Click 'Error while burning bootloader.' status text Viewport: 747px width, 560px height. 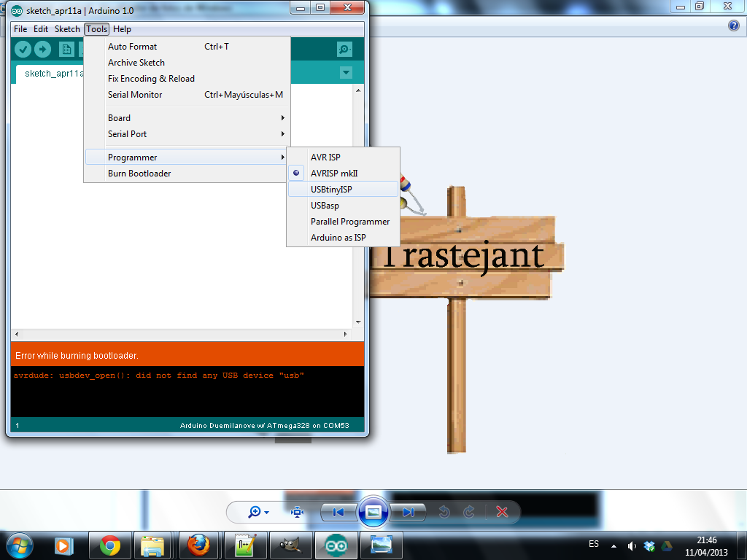tap(77, 356)
